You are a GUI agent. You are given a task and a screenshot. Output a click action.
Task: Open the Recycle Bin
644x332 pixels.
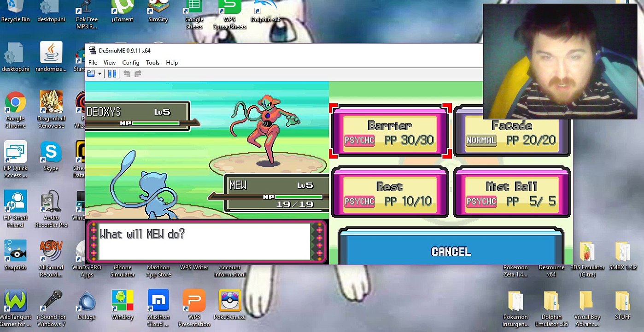(x=15, y=12)
